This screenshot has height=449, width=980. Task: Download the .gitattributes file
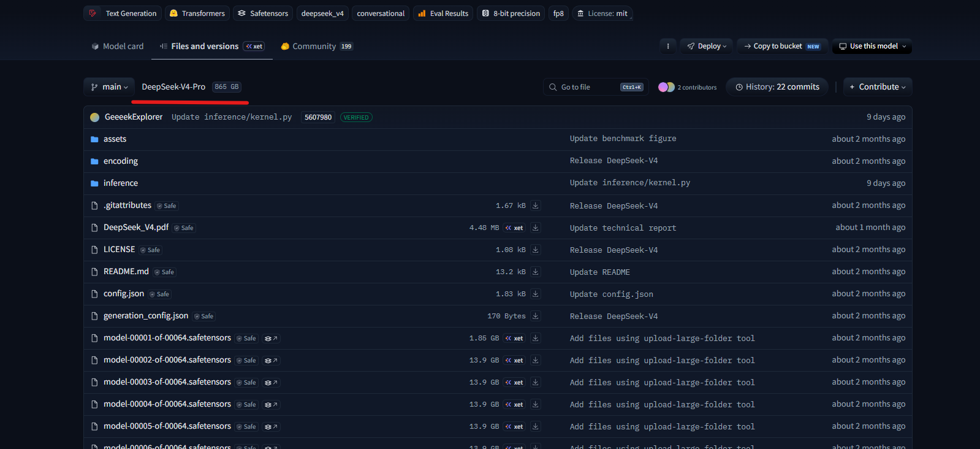point(535,205)
